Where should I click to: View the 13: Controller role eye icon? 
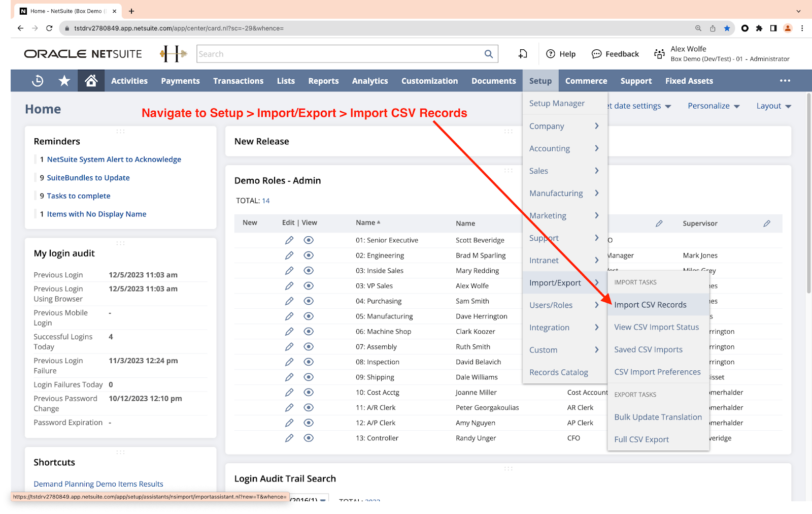(309, 438)
